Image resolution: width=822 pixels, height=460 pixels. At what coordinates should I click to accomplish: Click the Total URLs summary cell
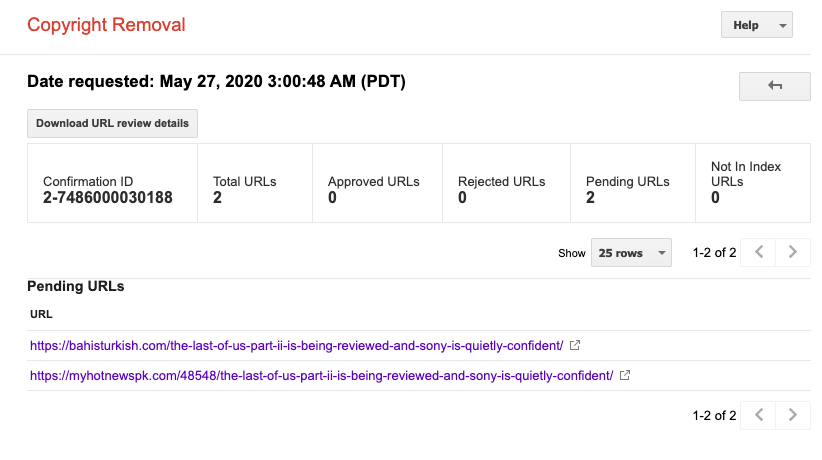coord(255,183)
